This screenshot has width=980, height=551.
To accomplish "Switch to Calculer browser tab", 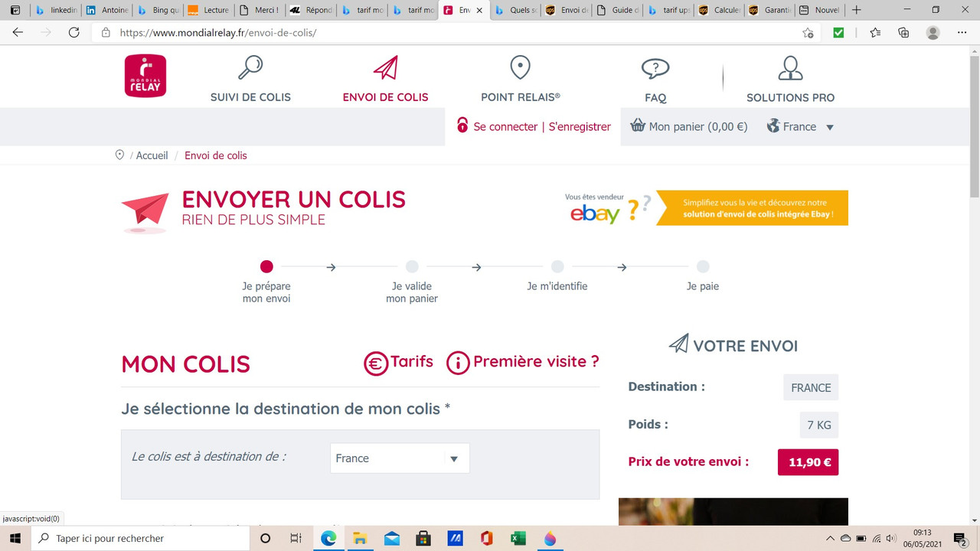I will (720, 10).
